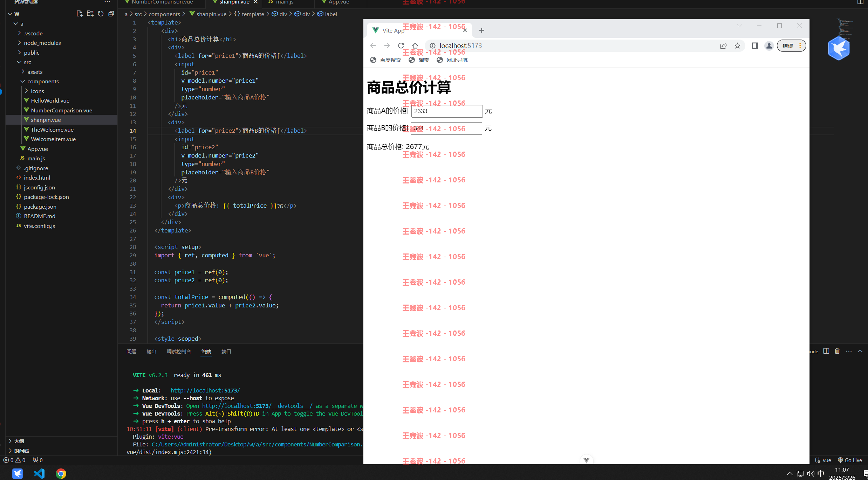Open the 调试控制台 debug console tab

coord(179,351)
